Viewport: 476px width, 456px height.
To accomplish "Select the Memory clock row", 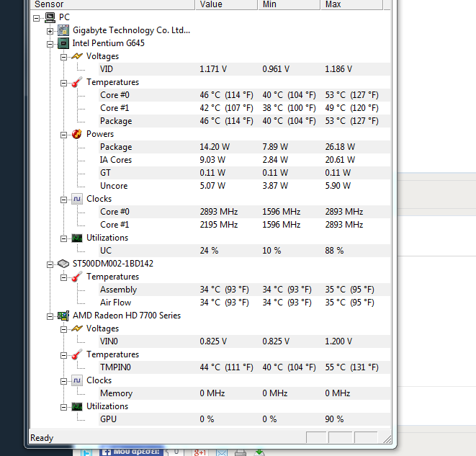I will pyautogui.click(x=244, y=393).
